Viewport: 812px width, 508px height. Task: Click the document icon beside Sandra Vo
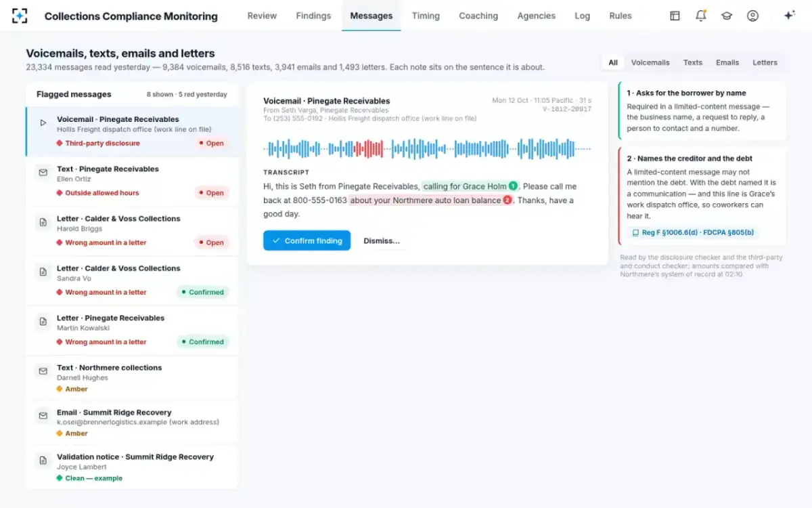(43, 272)
